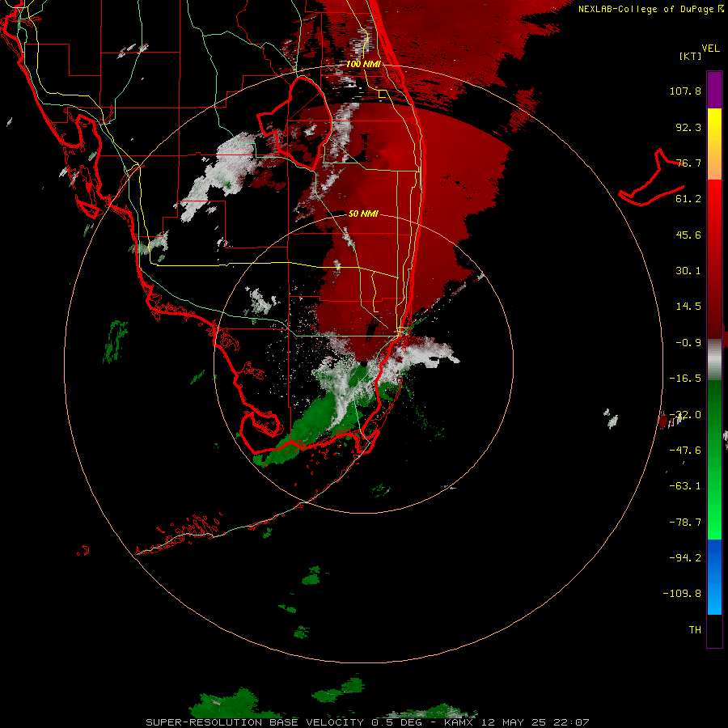This screenshot has height=728, width=728.
Task: Click the blue segment of the velocity color bar
Action: (x=714, y=577)
